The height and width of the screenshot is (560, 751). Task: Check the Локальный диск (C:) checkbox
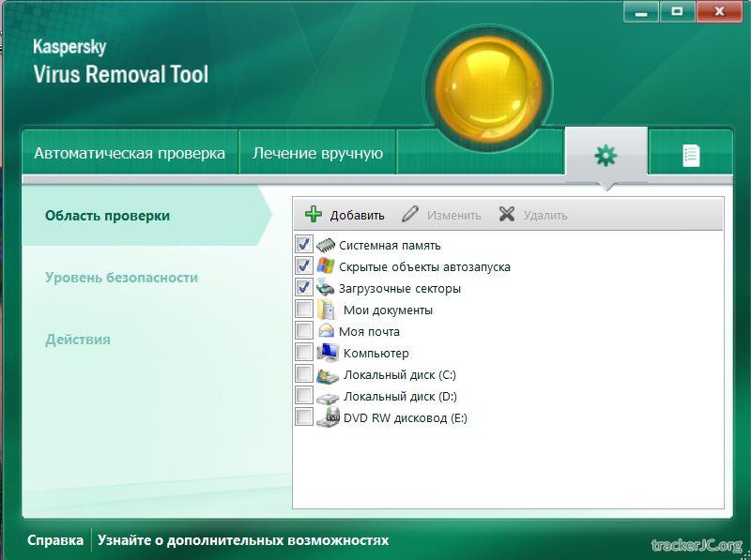tap(304, 374)
